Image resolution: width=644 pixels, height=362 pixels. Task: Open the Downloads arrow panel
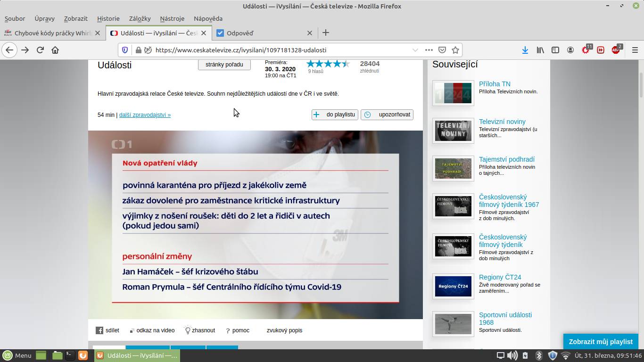525,50
